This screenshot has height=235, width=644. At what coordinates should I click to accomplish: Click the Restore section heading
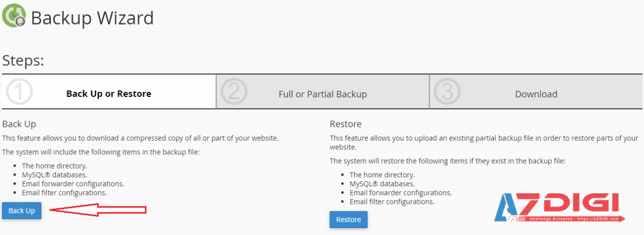pyautogui.click(x=345, y=124)
